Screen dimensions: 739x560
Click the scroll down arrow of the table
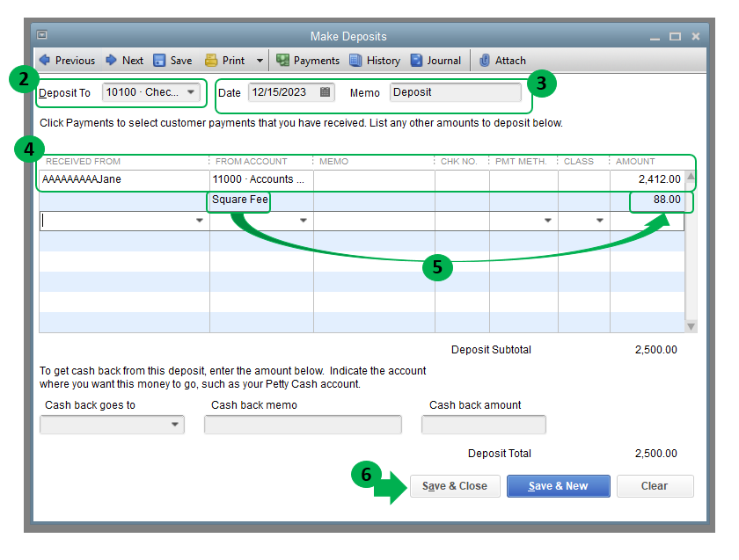(x=691, y=326)
